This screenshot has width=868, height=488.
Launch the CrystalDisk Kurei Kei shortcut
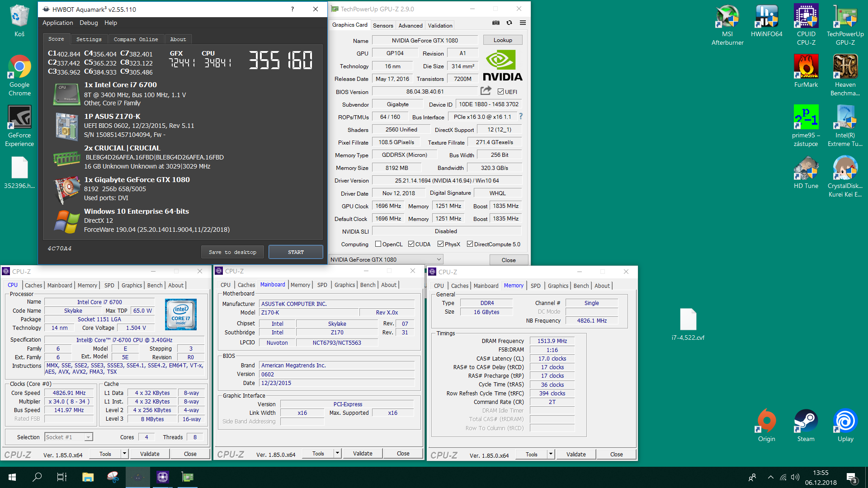tap(845, 177)
